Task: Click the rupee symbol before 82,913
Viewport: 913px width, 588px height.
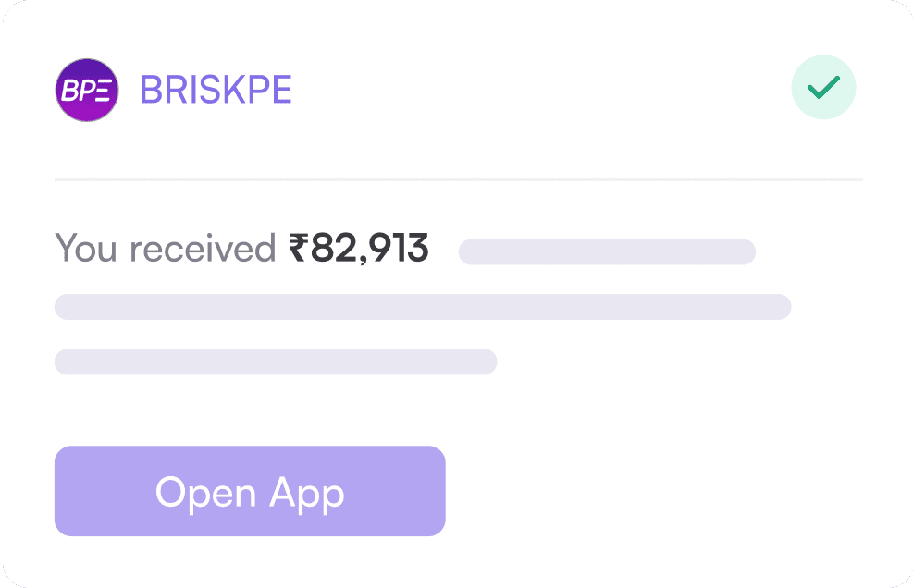Action: click(299, 249)
